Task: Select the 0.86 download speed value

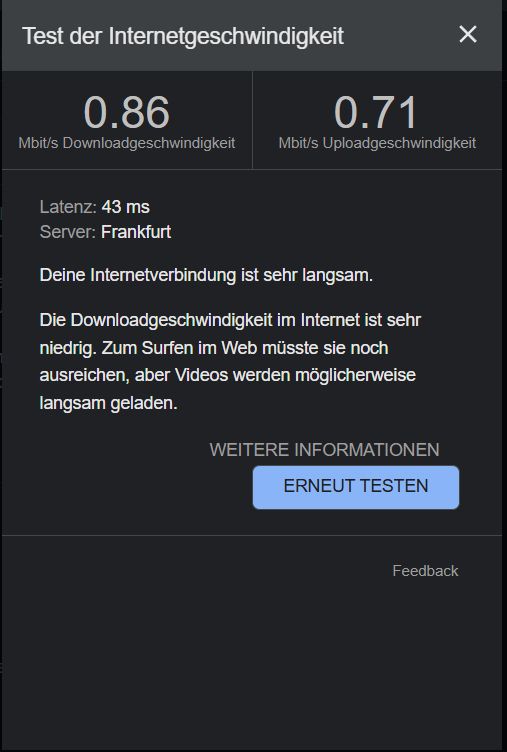Action: (127, 112)
